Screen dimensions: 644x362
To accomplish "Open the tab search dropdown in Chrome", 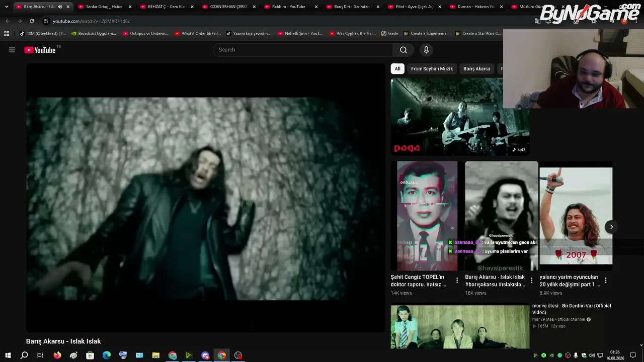I will click(x=7, y=7).
